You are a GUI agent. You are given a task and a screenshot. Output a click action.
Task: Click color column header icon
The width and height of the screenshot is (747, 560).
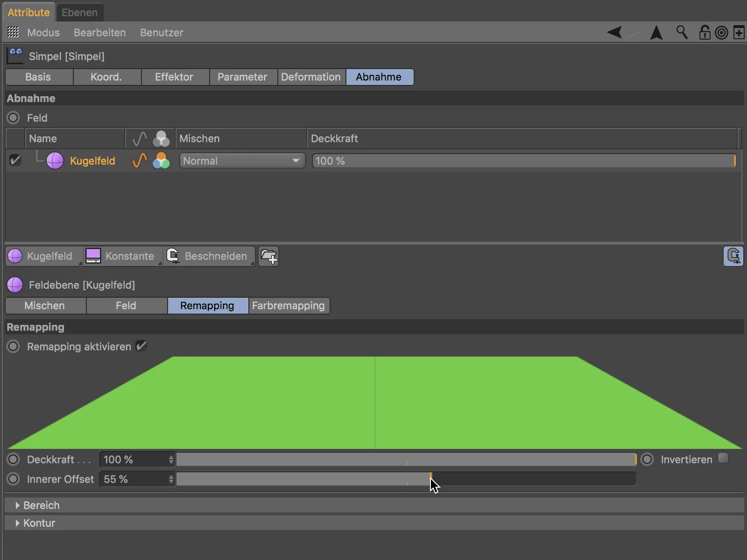(161, 139)
